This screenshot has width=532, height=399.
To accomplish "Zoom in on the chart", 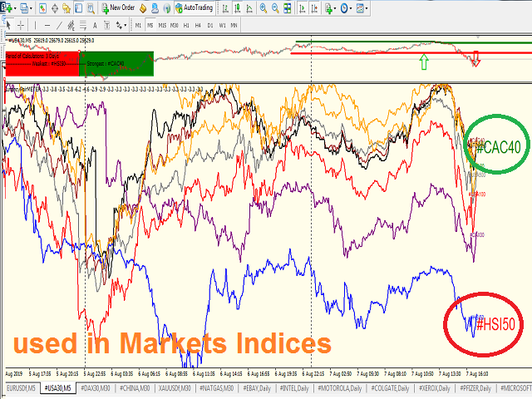I will pos(263,8).
